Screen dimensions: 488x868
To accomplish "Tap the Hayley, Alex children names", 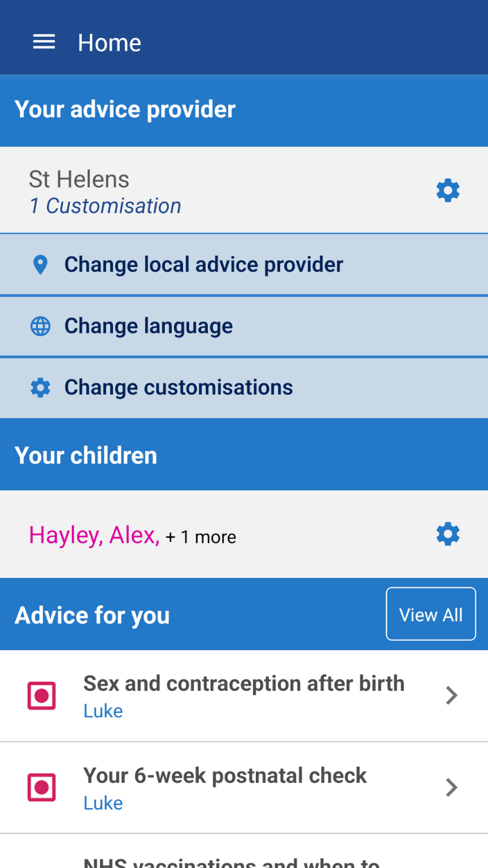I will (94, 535).
